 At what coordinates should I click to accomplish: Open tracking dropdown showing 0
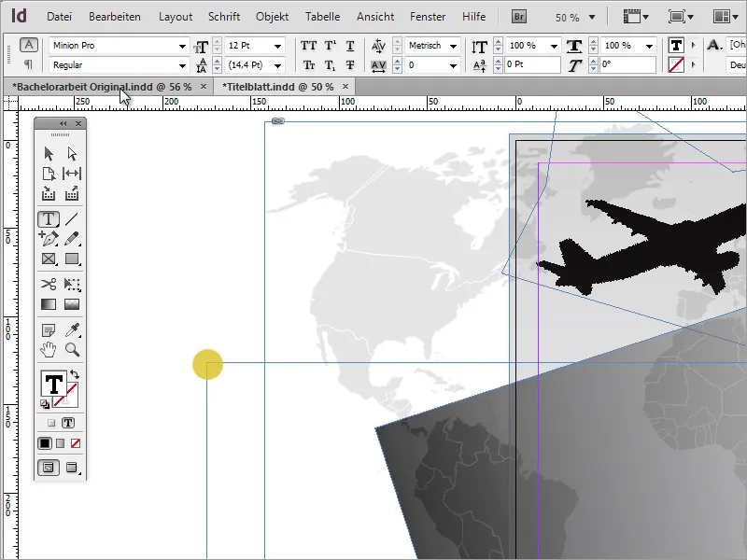[x=454, y=65]
